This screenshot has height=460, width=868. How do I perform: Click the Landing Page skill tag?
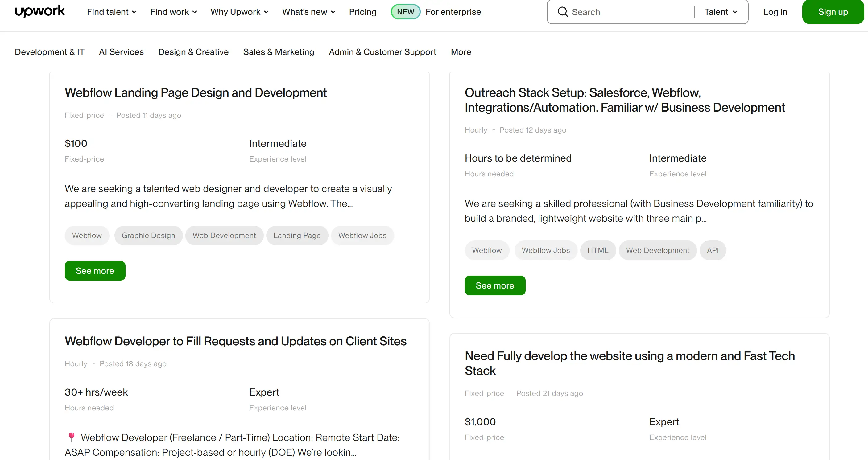[297, 235]
